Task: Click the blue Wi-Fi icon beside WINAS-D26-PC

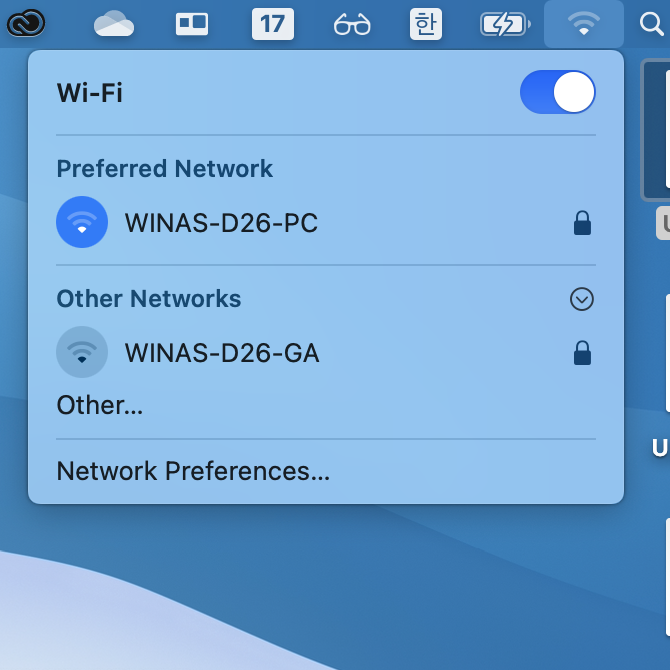Action: [x=82, y=222]
